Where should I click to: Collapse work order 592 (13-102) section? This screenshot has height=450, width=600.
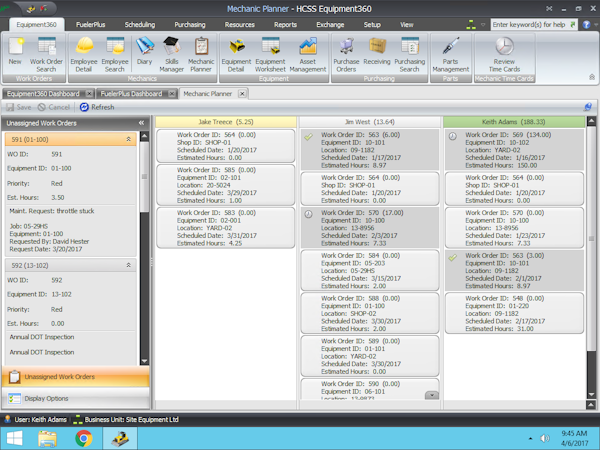[129, 265]
